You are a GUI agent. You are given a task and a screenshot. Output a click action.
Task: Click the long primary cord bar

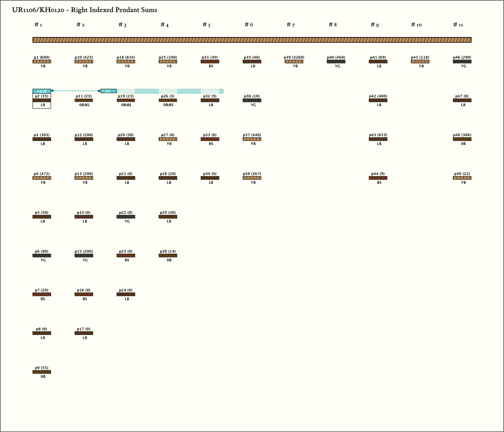(252, 40)
